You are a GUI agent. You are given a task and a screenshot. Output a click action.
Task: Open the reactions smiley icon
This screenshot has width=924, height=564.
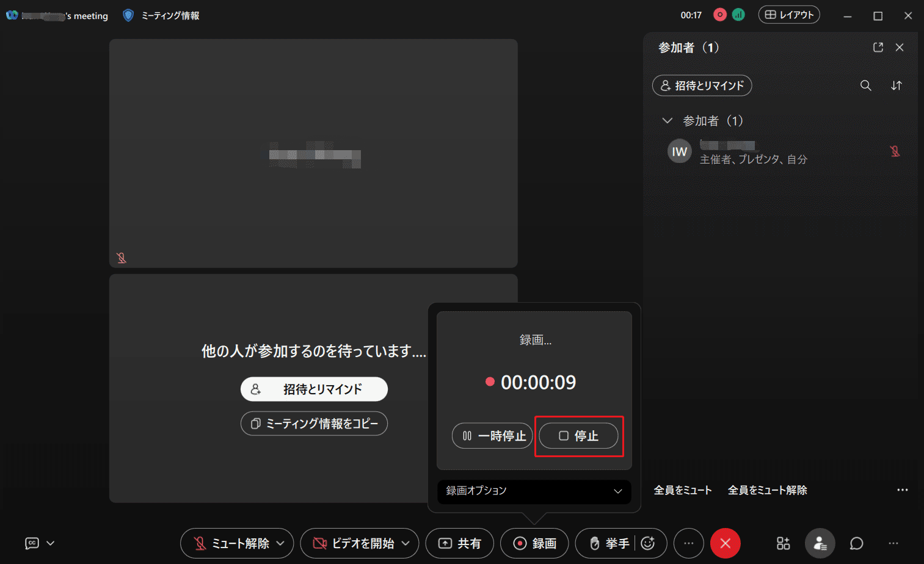[649, 543]
